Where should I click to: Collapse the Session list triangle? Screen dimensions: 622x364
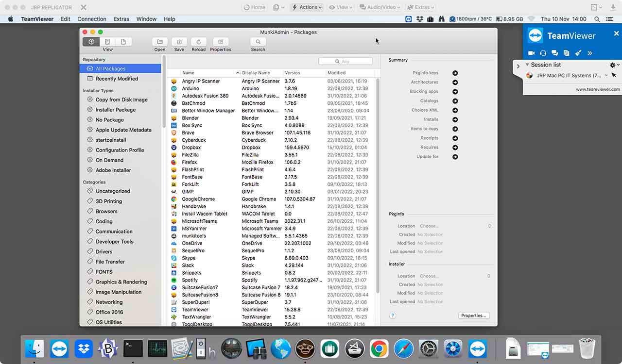(527, 65)
